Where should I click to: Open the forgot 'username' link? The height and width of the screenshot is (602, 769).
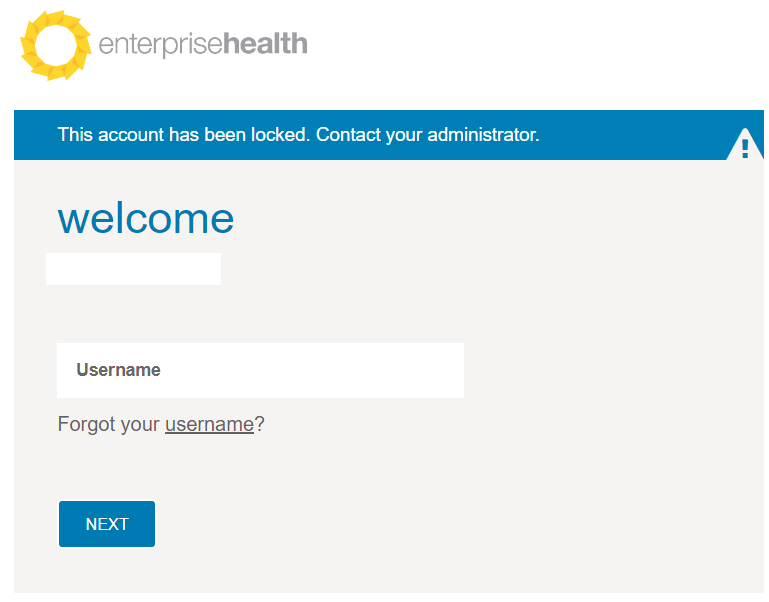point(209,424)
